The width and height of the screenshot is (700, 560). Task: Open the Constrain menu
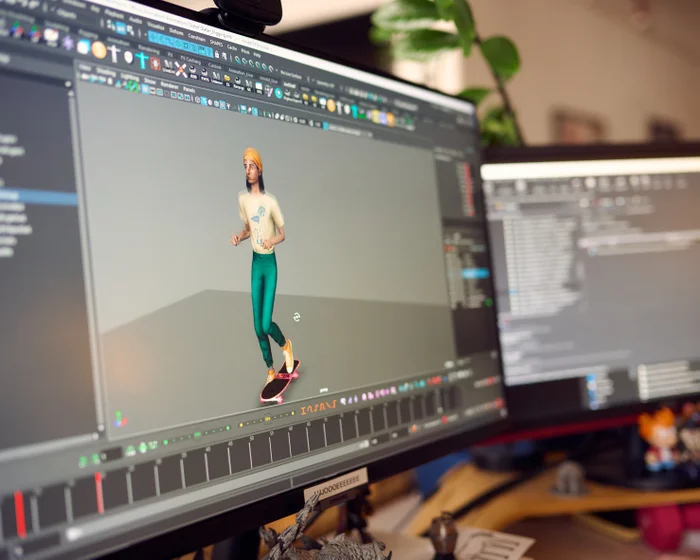pyautogui.click(x=197, y=37)
